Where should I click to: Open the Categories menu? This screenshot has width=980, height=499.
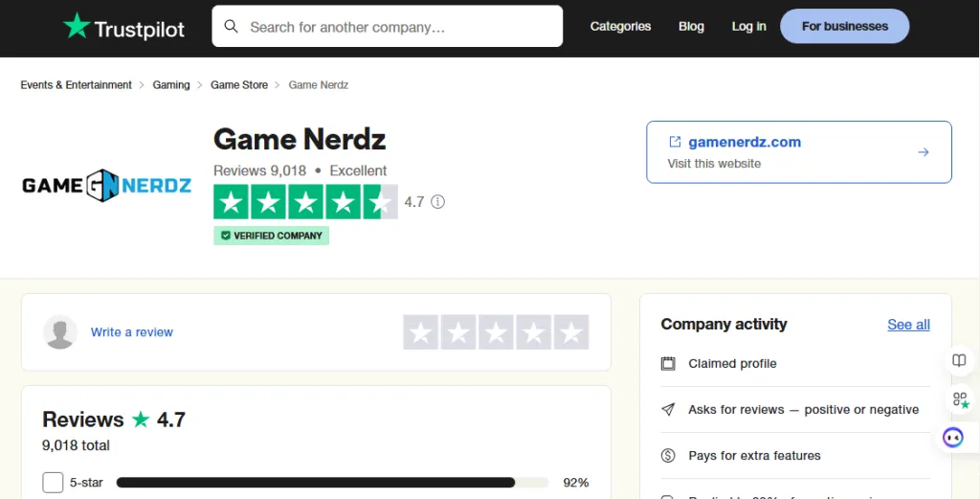(620, 26)
